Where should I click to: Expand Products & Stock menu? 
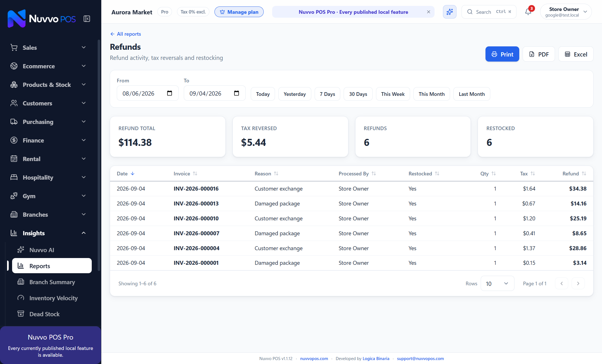(48, 85)
